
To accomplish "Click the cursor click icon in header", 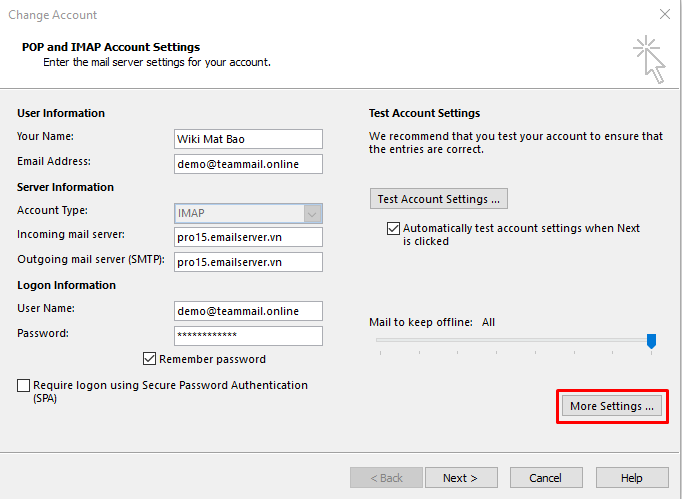I will 646,58.
